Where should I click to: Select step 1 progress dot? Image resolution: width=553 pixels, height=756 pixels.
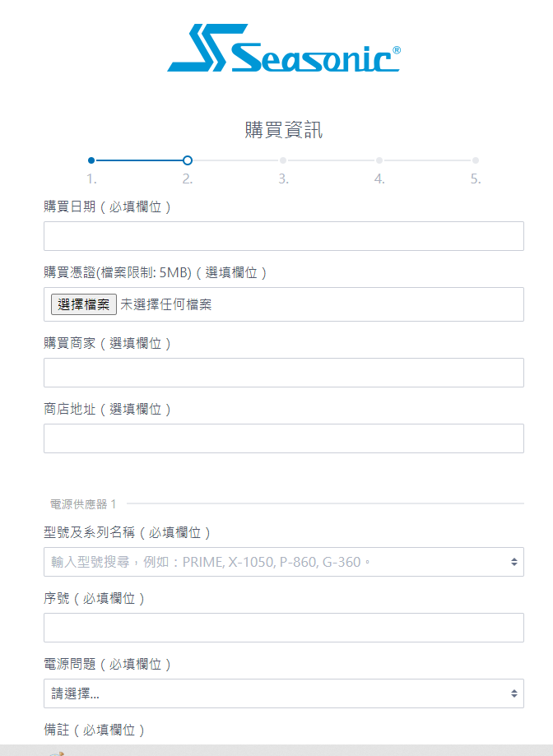click(x=91, y=160)
